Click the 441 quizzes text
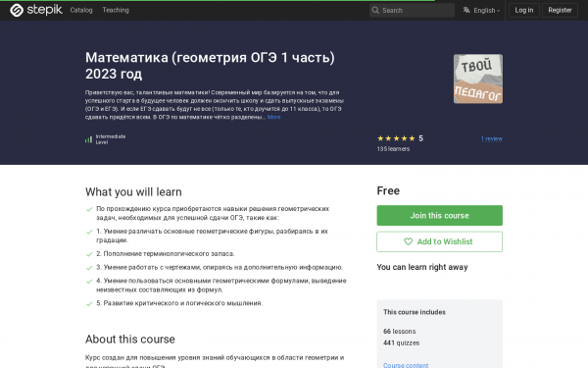This screenshot has width=588, height=368. pos(401,342)
